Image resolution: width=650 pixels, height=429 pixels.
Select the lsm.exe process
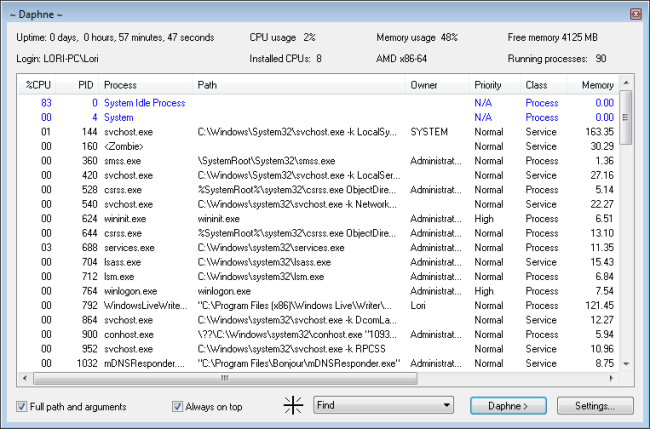318,276
